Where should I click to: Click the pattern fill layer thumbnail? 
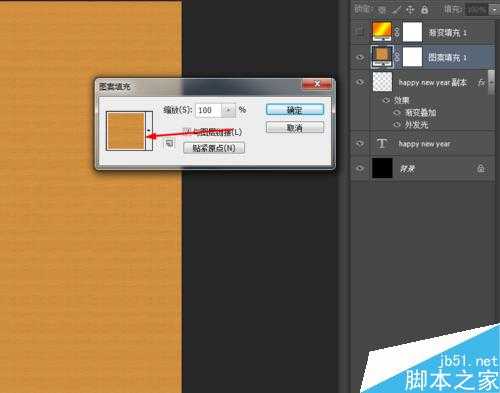pos(382,57)
